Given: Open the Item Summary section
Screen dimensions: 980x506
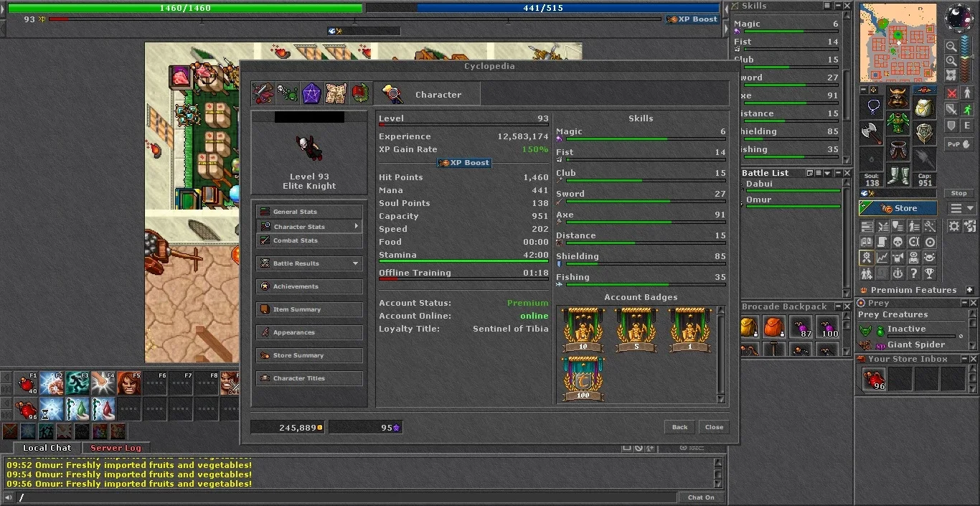Looking at the screenshot, I should coord(309,309).
